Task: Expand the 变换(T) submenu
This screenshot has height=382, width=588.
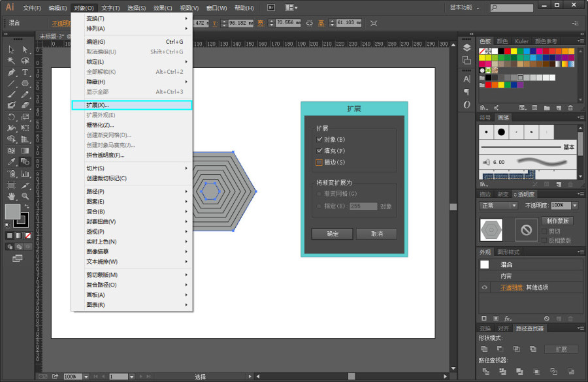Action: coord(133,18)
